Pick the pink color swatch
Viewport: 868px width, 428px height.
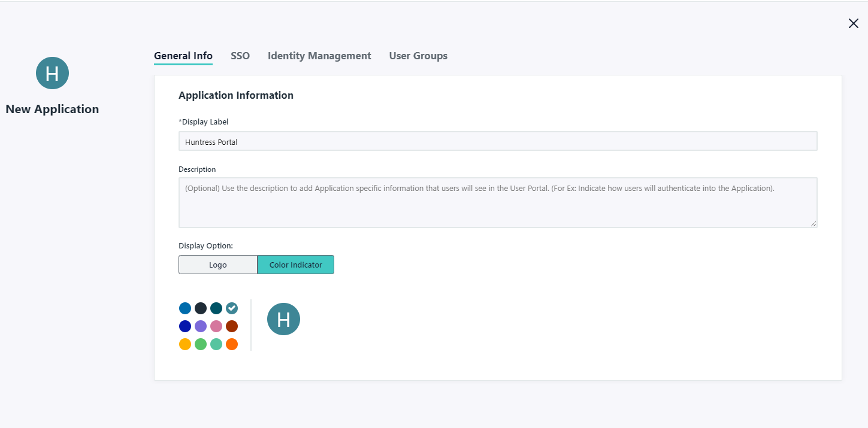tap(216, 326)
